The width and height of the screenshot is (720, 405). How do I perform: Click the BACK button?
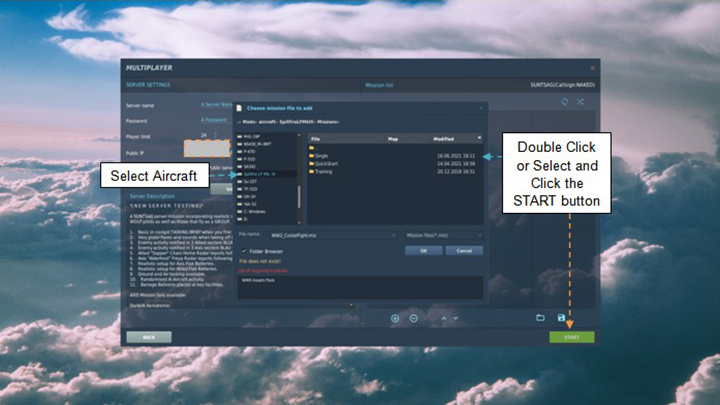click(149, 337)
